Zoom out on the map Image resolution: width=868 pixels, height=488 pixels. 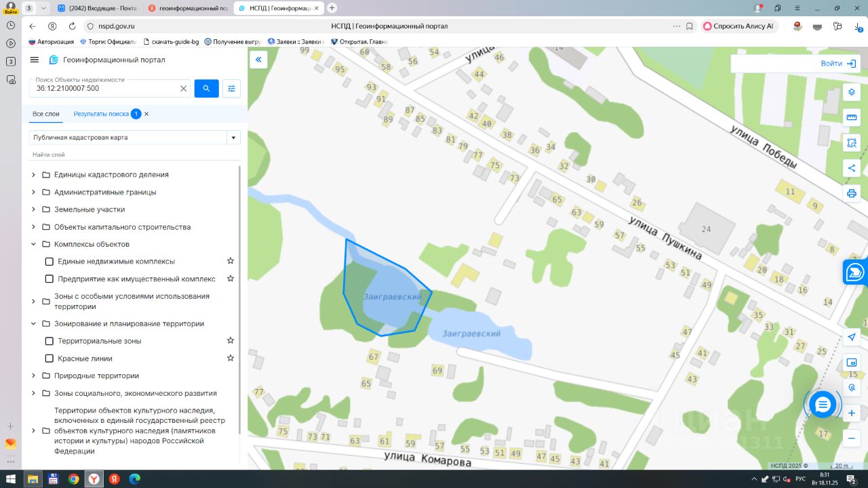click(852, 438)
